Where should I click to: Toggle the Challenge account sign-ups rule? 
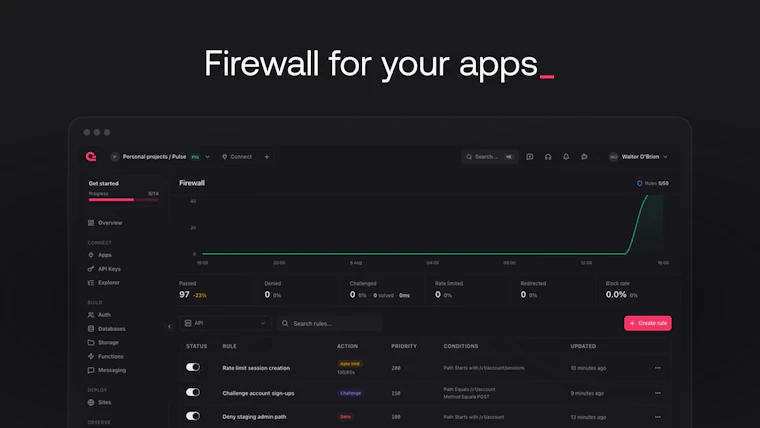click(x=192, y=392)
